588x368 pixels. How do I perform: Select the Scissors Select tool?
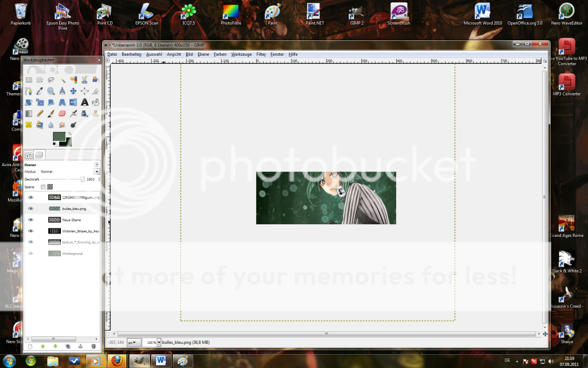point(85,79)
